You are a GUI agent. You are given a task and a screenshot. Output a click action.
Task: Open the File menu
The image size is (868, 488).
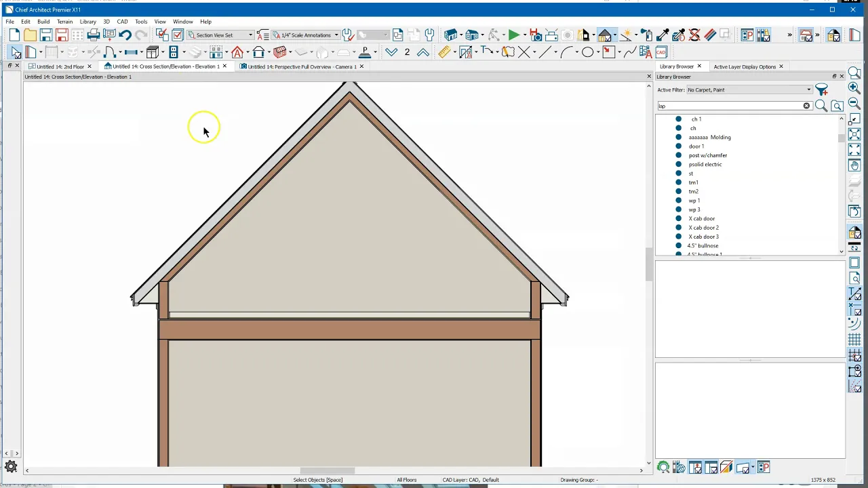tap(10, 22)
